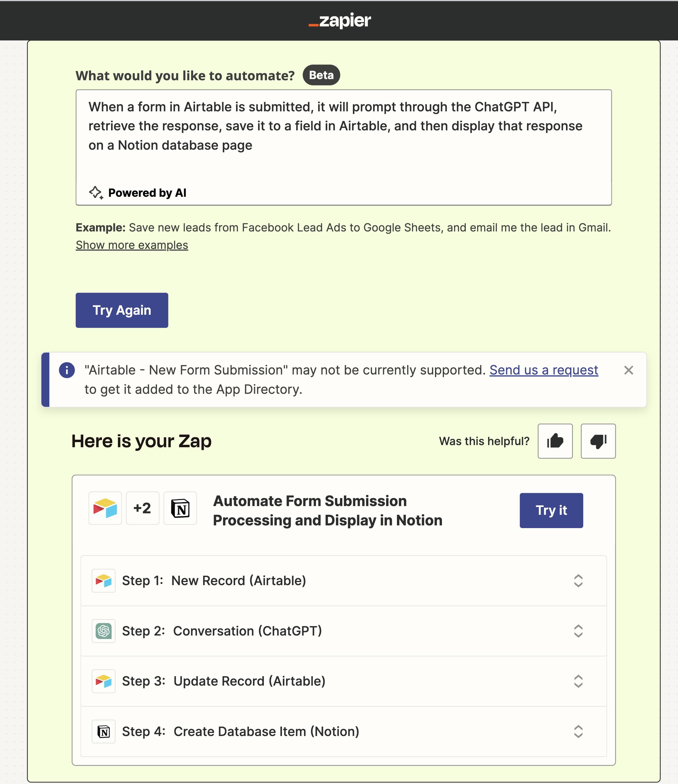The width and height of the screenshot is (678, 784).
Task: Open the Send us a request link
Action: coord(544,370)
